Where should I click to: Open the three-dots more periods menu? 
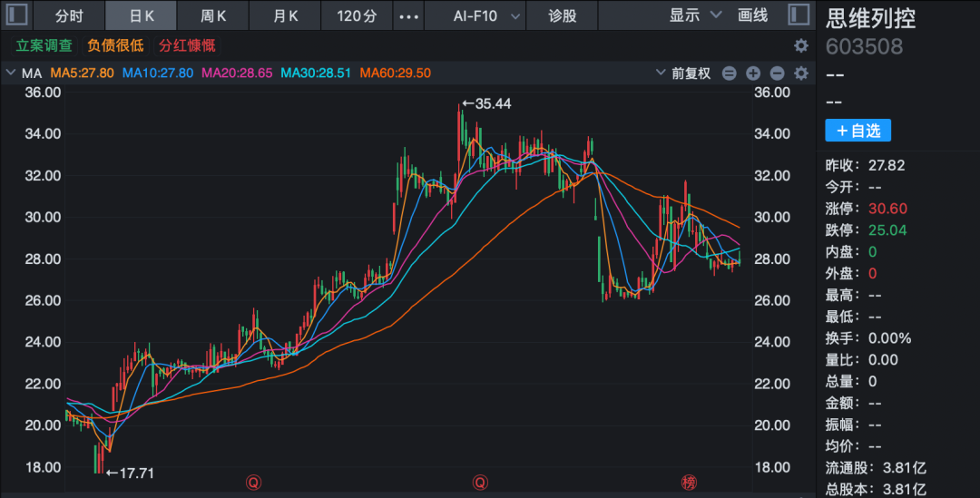point(410,16)
